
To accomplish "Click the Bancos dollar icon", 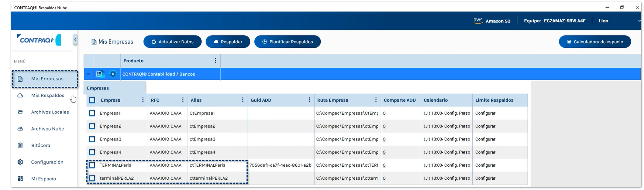I will pyautogui.click(x=113, y=74).
